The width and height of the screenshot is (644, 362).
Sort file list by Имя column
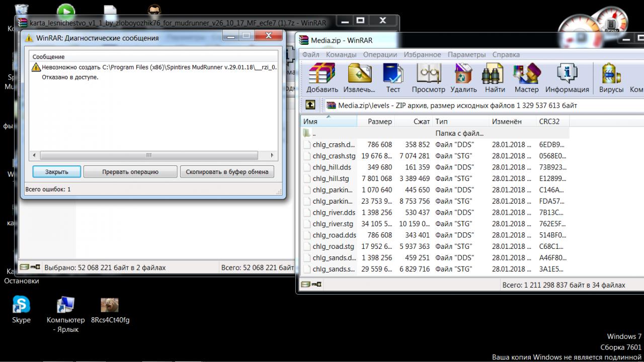[x=329, y=121]
